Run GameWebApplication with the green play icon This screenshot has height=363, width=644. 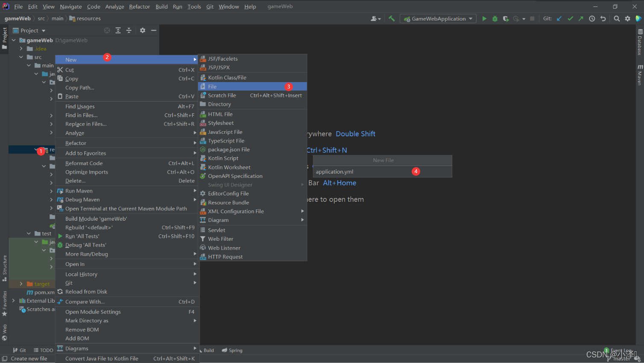tap(484, 18)
